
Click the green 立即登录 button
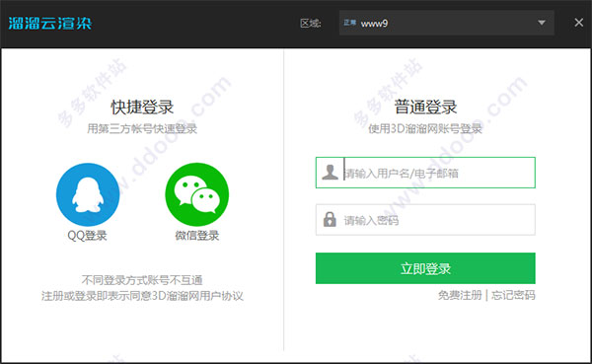425,268
